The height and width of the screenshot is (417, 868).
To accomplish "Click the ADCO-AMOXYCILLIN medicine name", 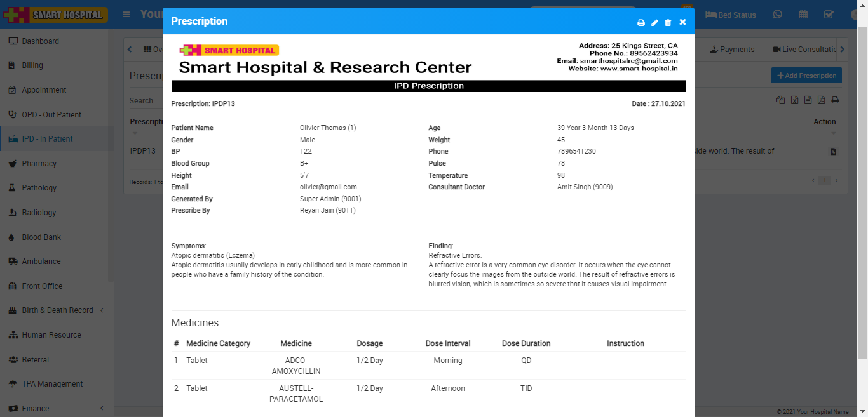I will pos(296,366).
